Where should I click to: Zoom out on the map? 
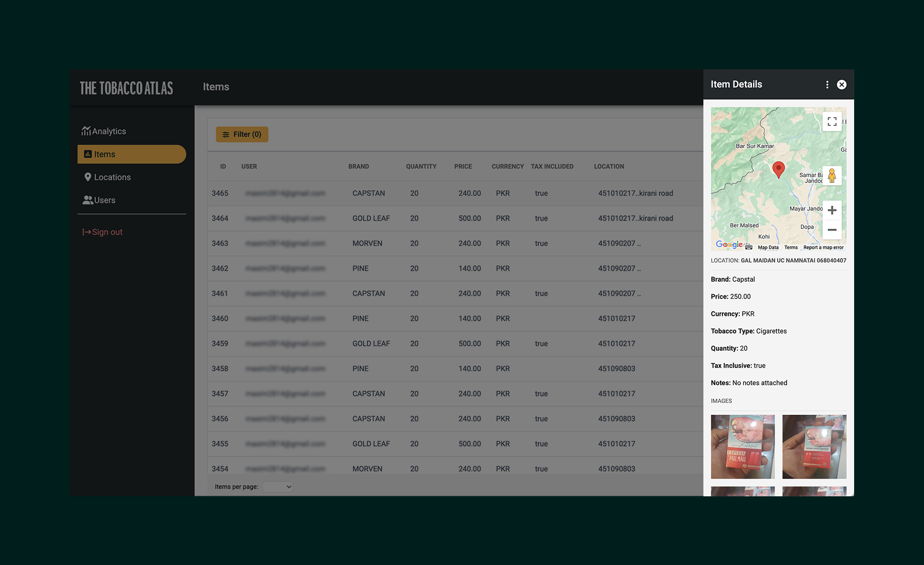point(832,230)
